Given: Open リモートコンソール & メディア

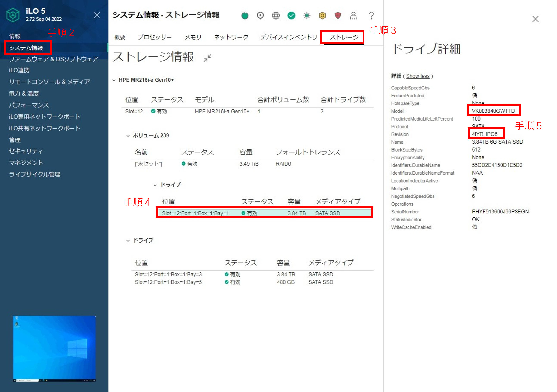Looking at the screenshot, I should (x=49, y=82).
